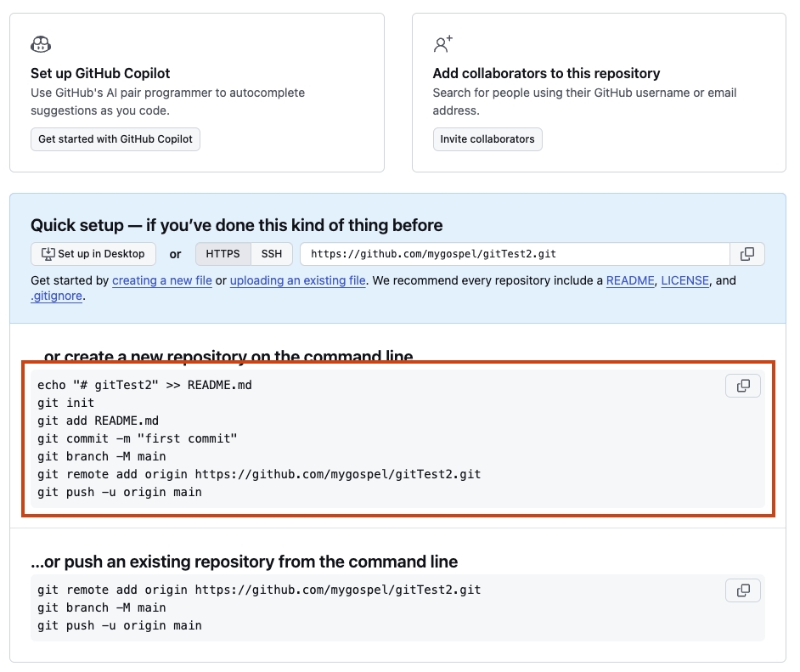Click the repository URL text field

(514, 254)
